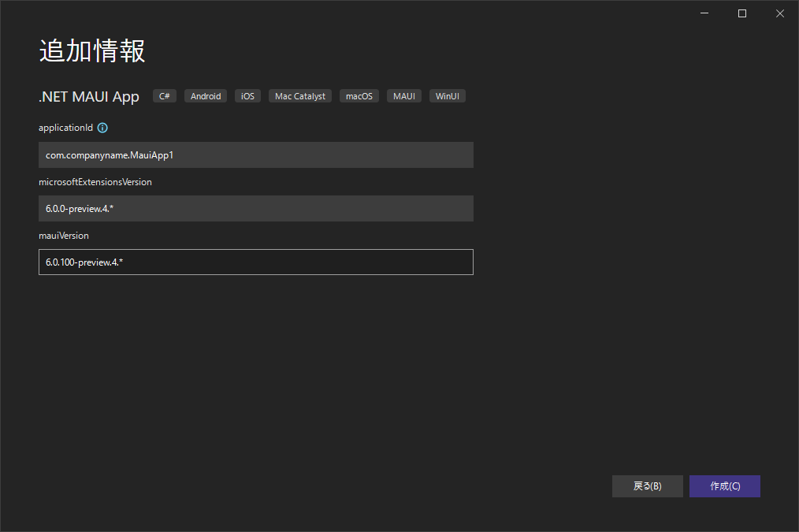Click the WinUI tag
The height and width of the screenshot is (532, 799).
coord(448,96)
